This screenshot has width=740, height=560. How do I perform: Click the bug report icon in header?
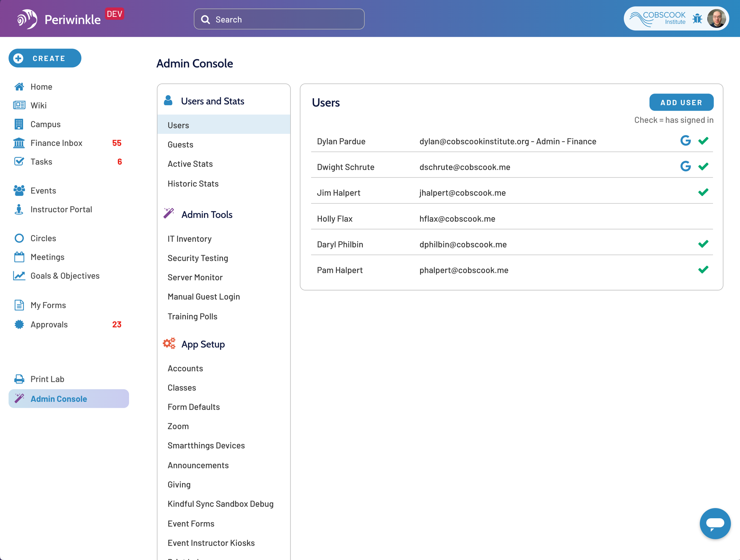coord(697,19)
